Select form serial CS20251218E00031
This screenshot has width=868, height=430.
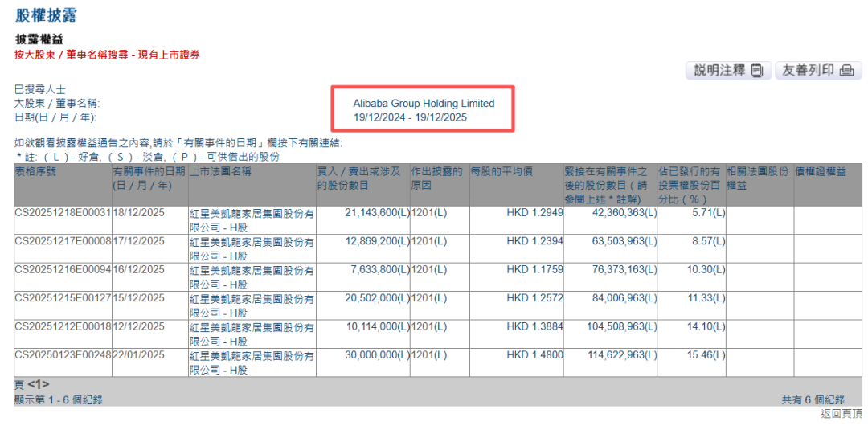coord(63,212)
